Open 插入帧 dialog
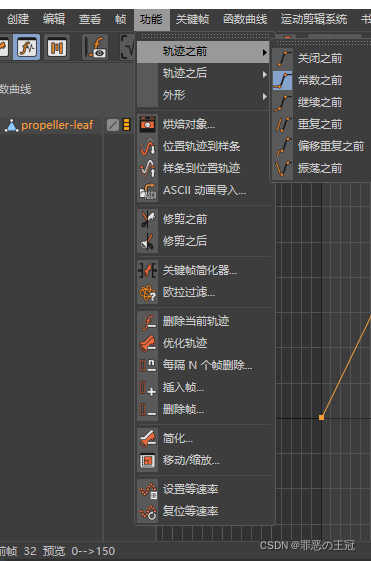The width and height of the screenshot is (371, 561). pos(204,387)
